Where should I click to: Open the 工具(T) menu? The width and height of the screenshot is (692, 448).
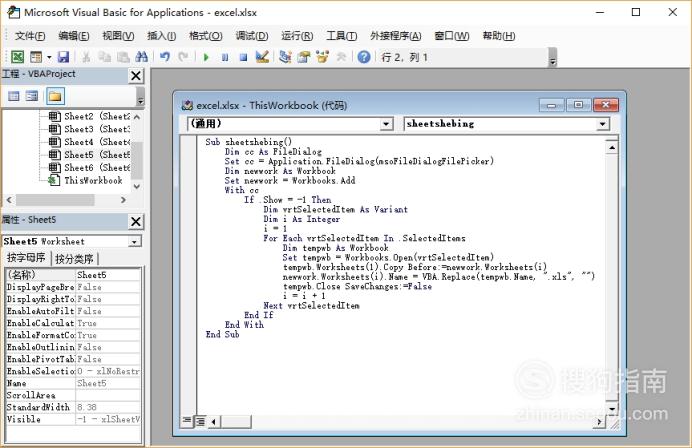tap(342, 36)
